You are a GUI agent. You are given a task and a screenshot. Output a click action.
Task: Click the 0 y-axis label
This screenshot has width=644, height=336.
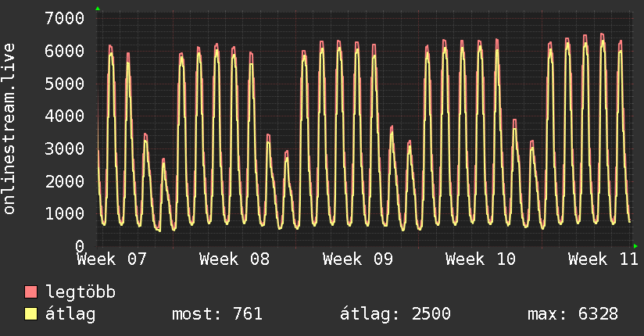coord(80,246)
